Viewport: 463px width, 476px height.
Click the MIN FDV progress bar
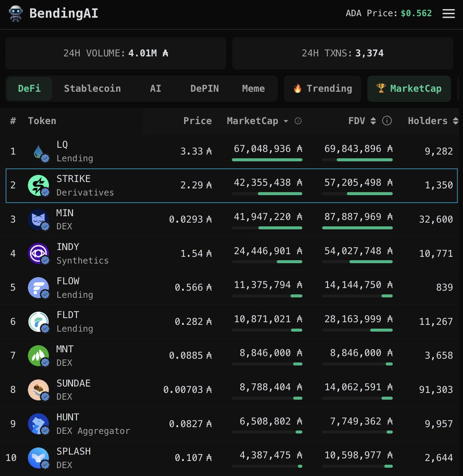click(x=357, y=228)
